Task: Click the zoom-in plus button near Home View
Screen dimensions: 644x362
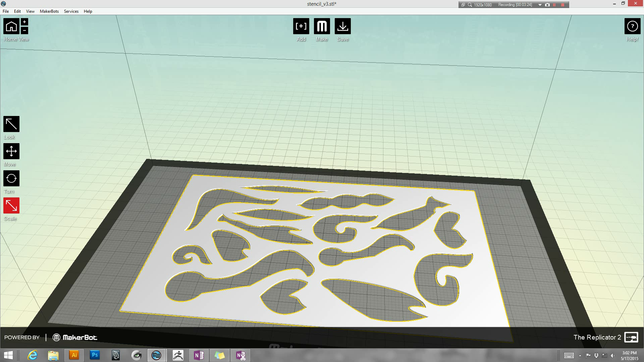Action: 24,21
